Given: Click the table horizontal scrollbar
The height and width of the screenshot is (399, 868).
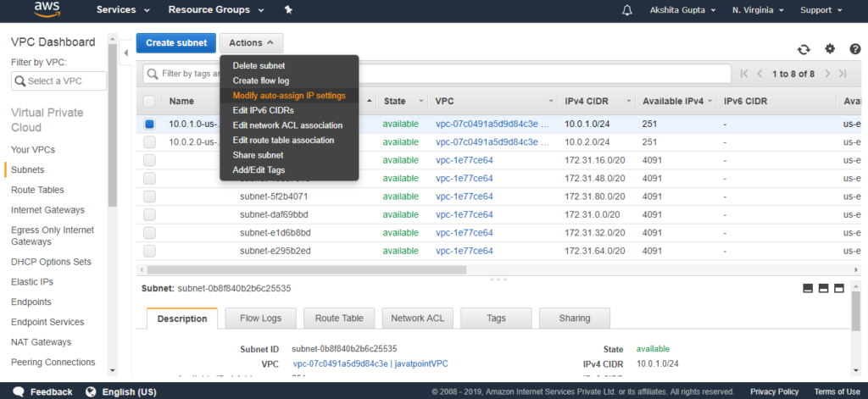Looking at the screenshot, I should [307, 269].
